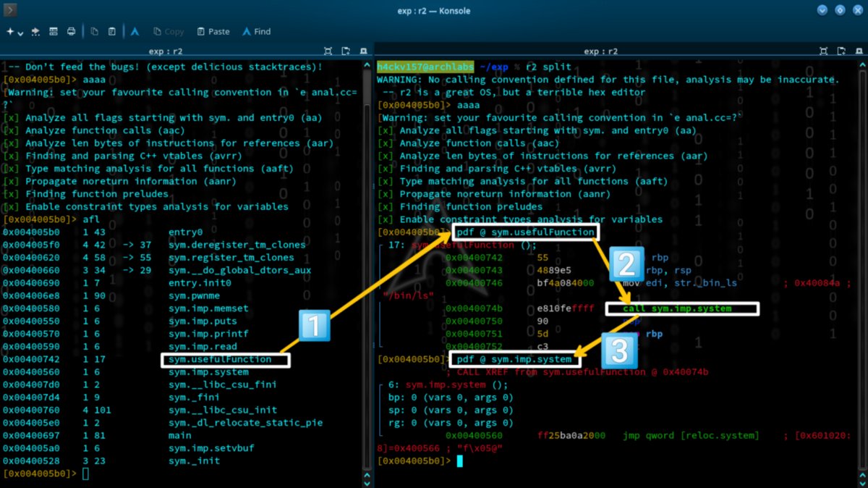868x488 pixels.
Task: Click 'sym._dl_relocate_static_pie' function name
Action: (x=245, y=422)
